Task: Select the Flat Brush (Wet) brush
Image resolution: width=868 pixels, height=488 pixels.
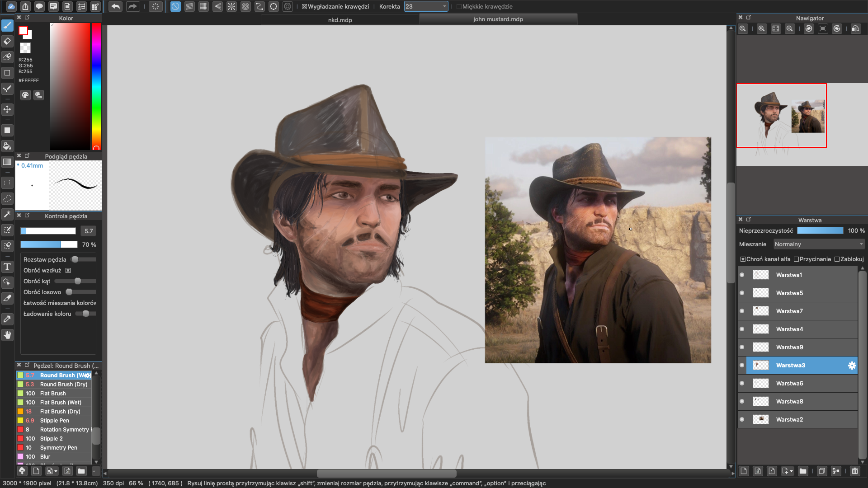Action: click(54, 403)
